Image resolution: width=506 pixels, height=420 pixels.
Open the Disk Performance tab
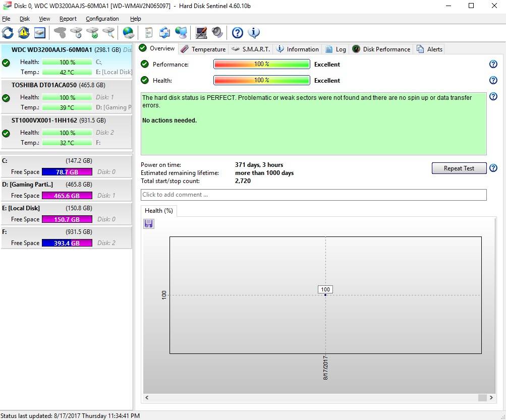tap(381, 49)
